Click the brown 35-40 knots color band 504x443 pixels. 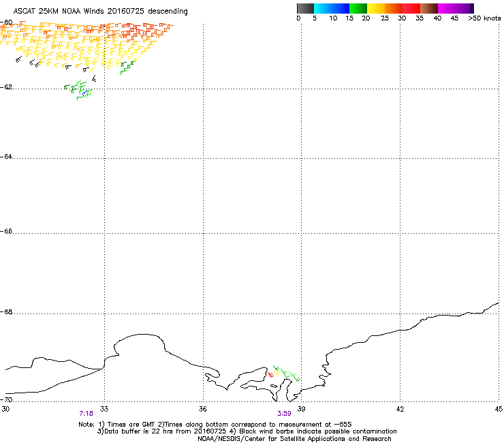(x=429, y=8)
